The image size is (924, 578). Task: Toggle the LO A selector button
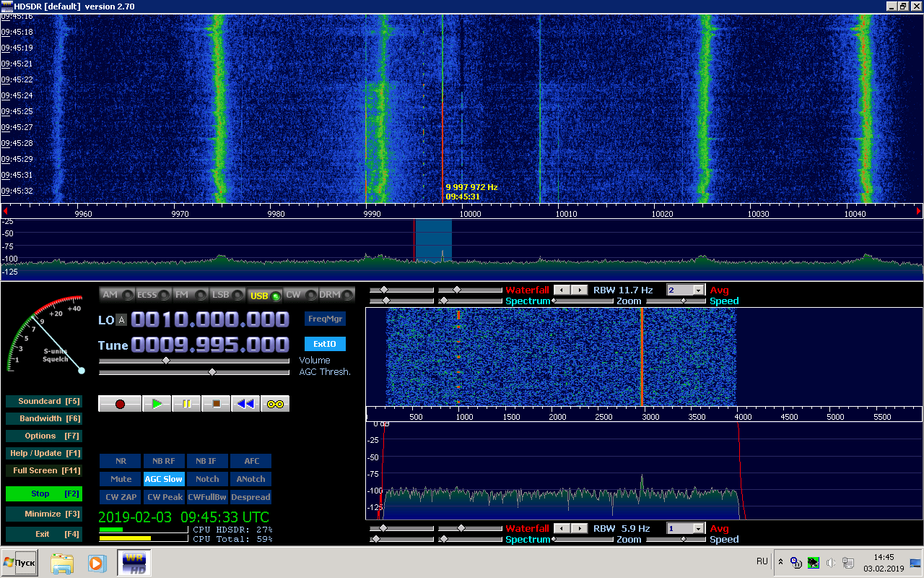[x=121, y=320]
